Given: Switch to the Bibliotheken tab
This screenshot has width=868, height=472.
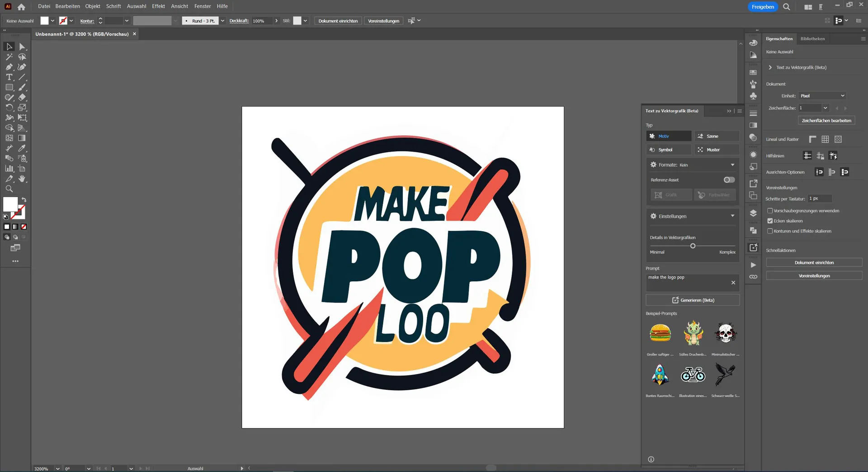Looking at the screenshot, I should point(812,39).
